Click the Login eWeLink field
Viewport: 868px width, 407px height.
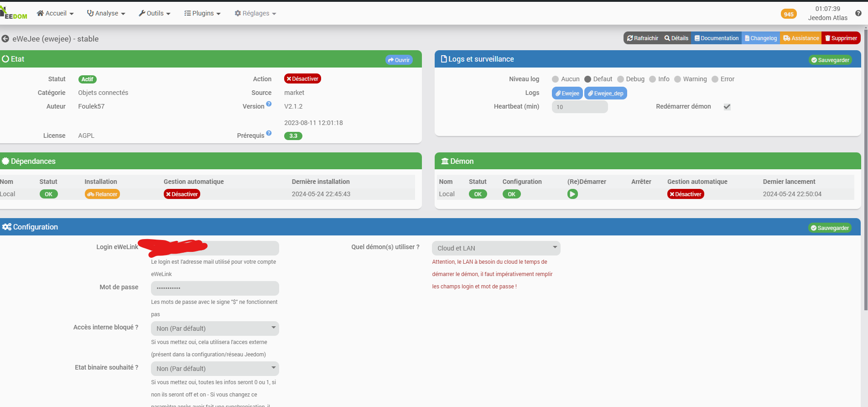(215, 248)
